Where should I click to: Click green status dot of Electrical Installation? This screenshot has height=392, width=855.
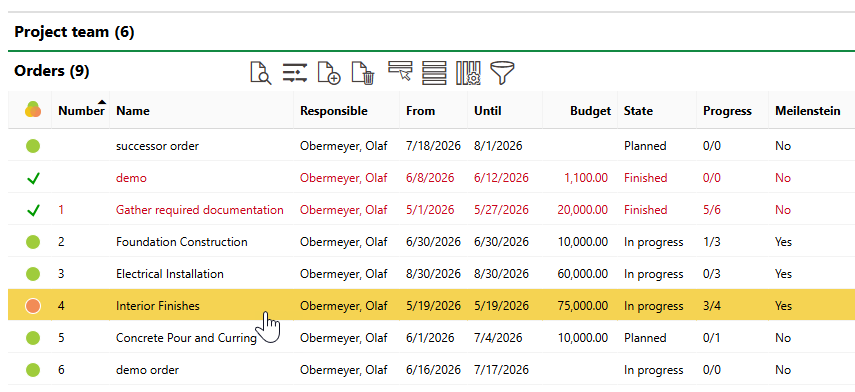33,274
